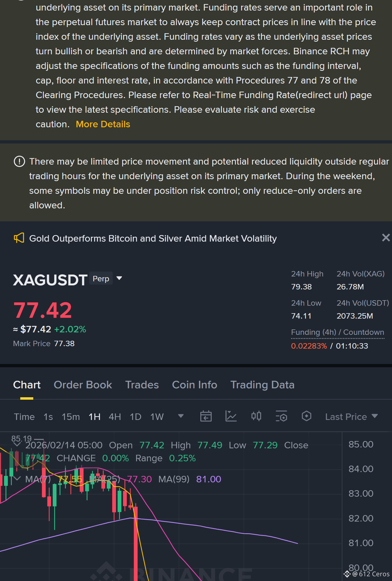The width and height of the screenshot is (392, 581).
Task: Open chart display settings icon
Action: coord(281,416)
